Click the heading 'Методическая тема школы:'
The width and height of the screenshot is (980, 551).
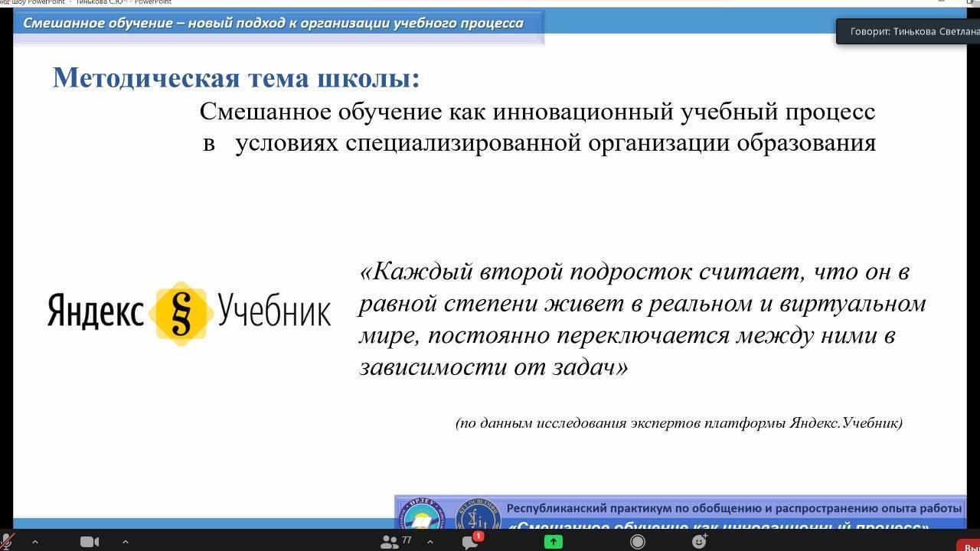(x=236, y=78)
